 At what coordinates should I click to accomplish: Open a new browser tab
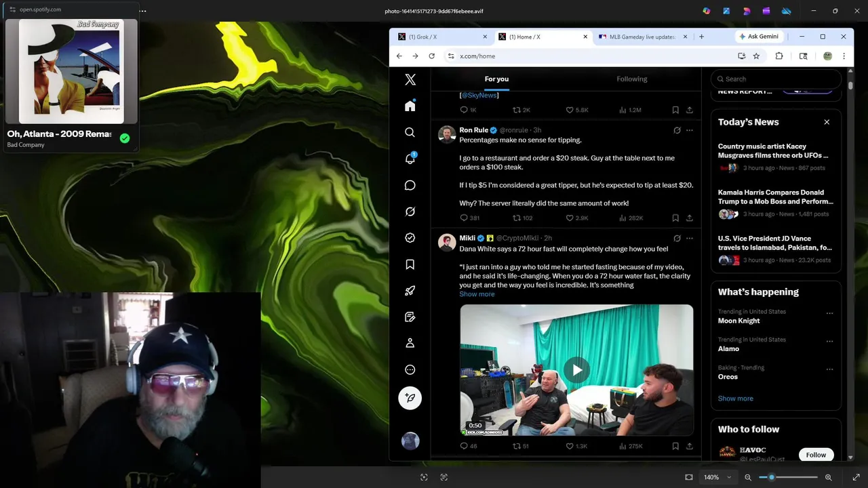[x=701, y=37]
